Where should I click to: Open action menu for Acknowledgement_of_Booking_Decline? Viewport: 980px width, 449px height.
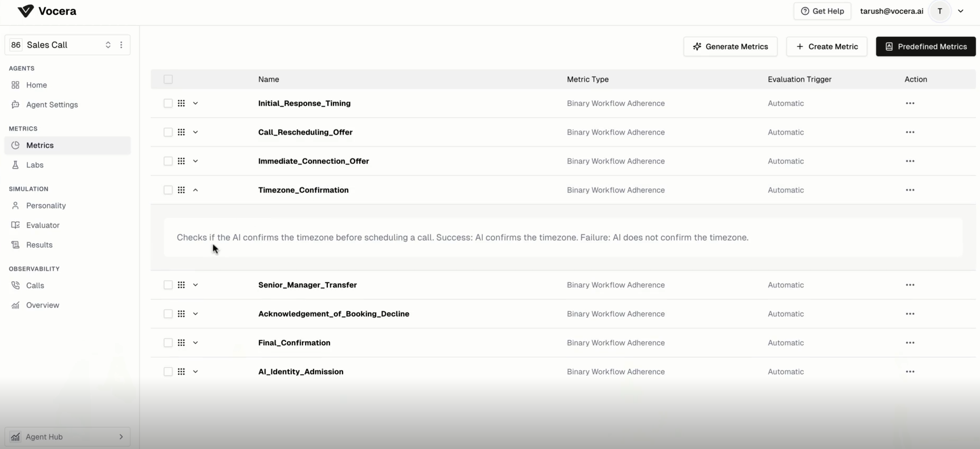tap(910, 314)
